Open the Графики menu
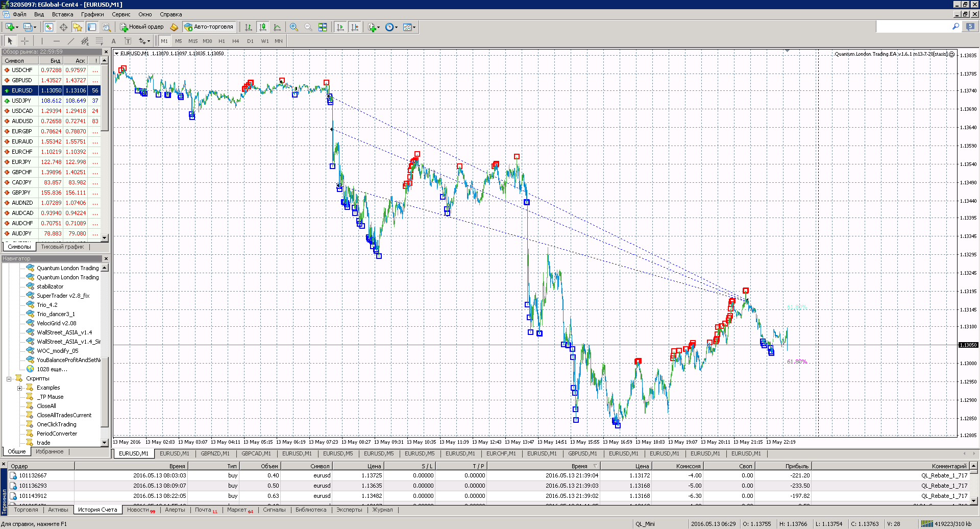Screen dimensions: 980x529 pyautogui.click(x=92, y=14)
